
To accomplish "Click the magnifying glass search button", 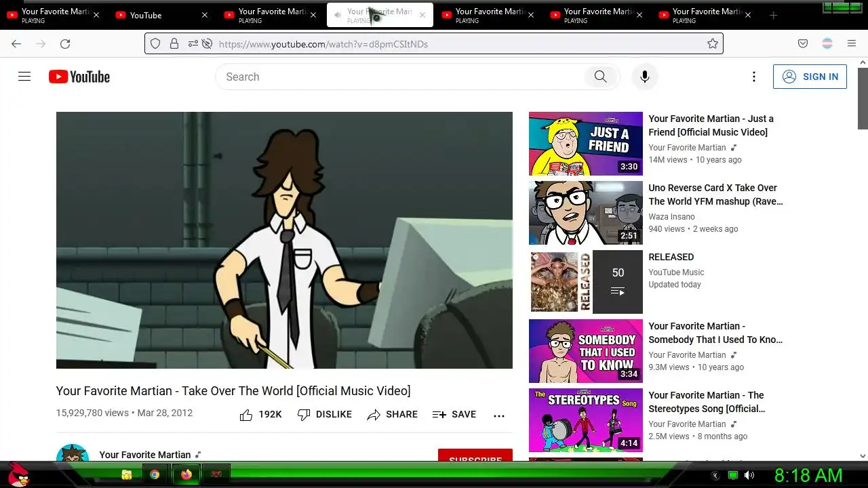I will pyautogui.click(x=601, y=77).
